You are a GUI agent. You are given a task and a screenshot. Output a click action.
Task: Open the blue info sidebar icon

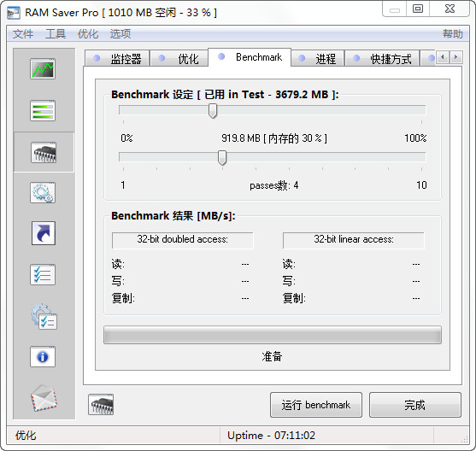point(43,356)
